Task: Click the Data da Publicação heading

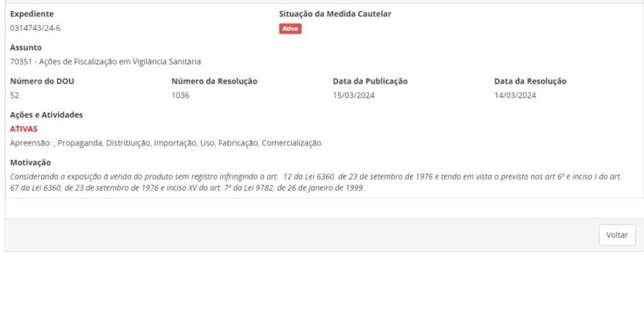Action: pos(370,81)
